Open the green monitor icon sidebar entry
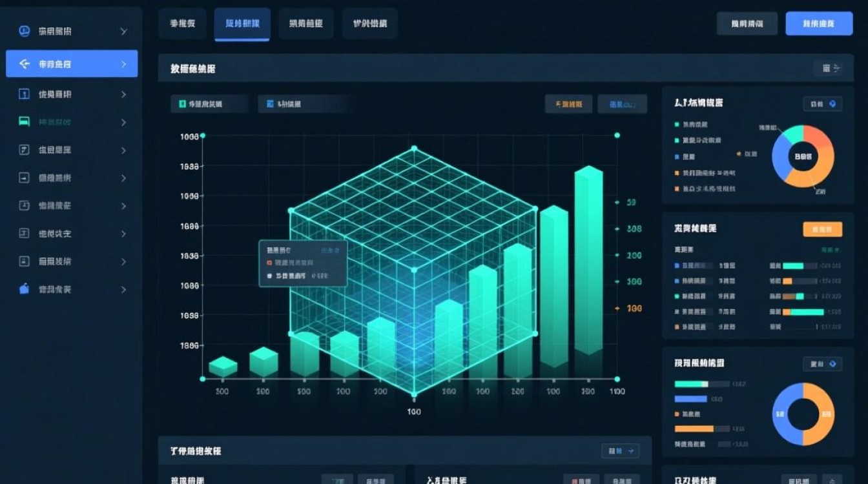 (23, 122)
